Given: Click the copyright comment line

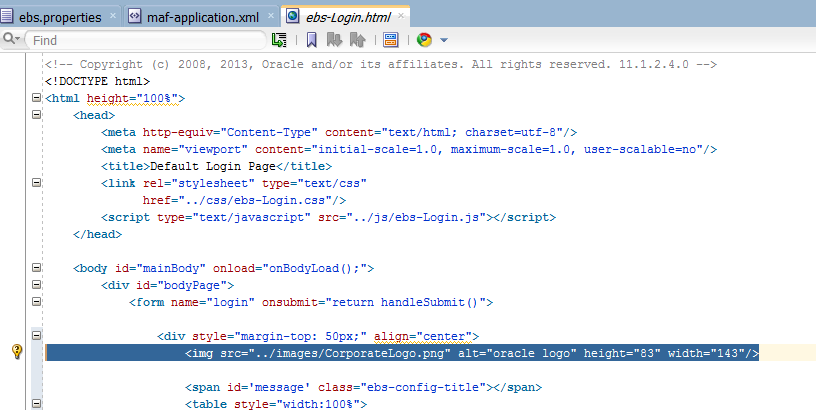Looking at the screenshot, I should click(381, 65).
